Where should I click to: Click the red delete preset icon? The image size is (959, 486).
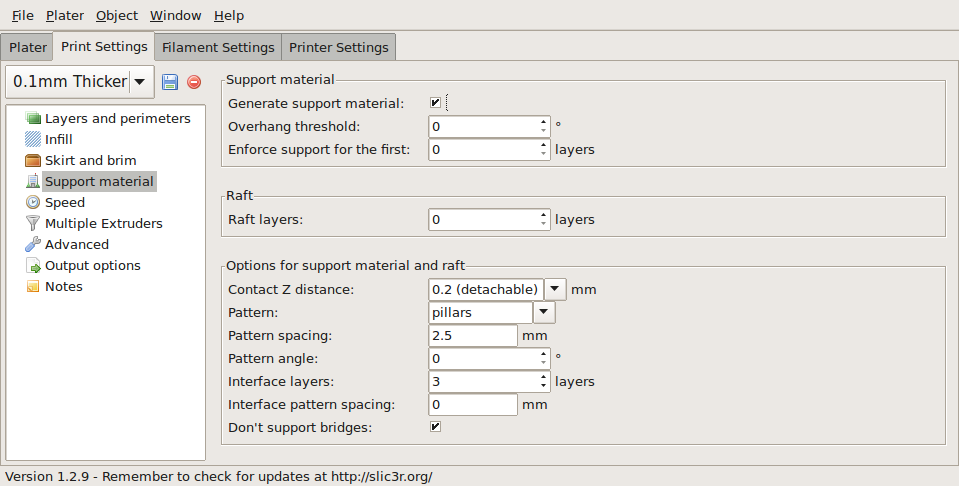194,82
